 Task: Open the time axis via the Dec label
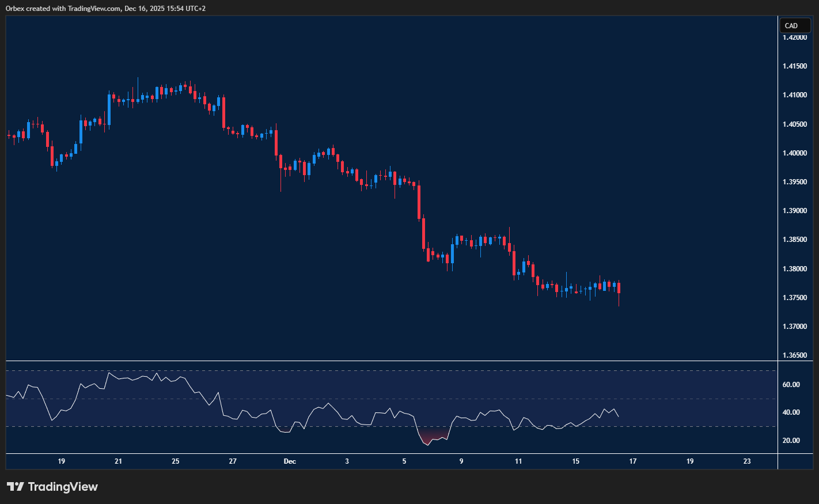(x=290, y=461)
